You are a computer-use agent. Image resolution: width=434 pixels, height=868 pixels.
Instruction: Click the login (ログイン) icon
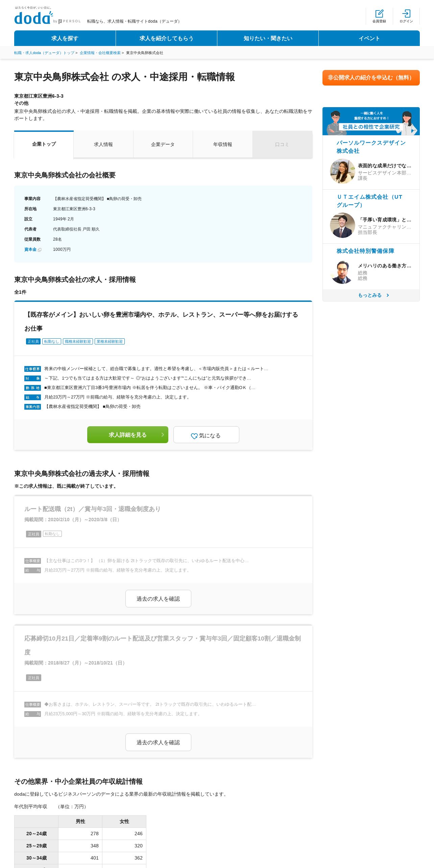click(x=406, y=16)
